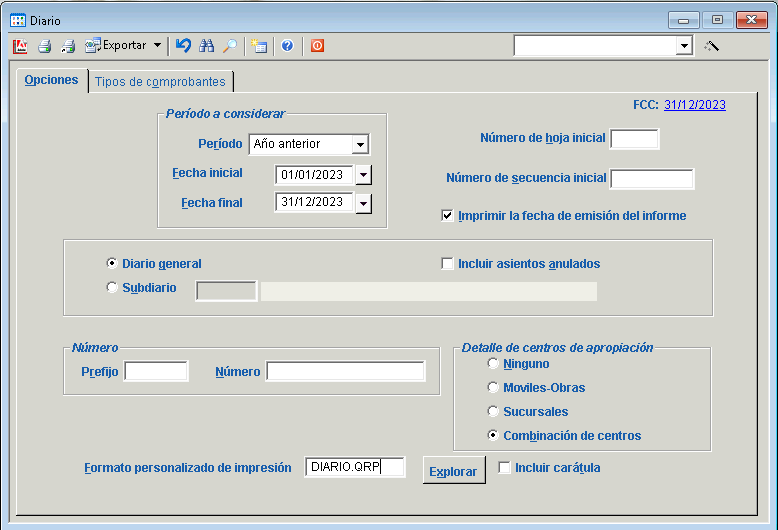778x530 pixels.
Task: Choose Sucursales radio option
Action: 493,411
